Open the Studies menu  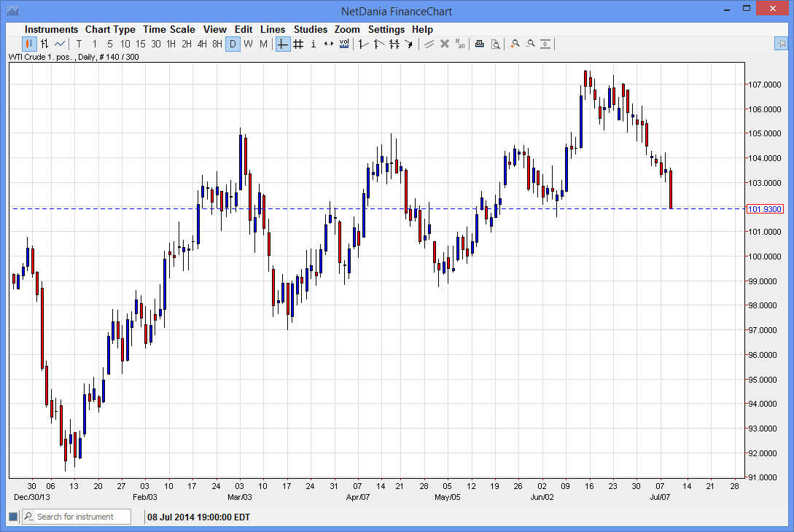pos(311,29)
